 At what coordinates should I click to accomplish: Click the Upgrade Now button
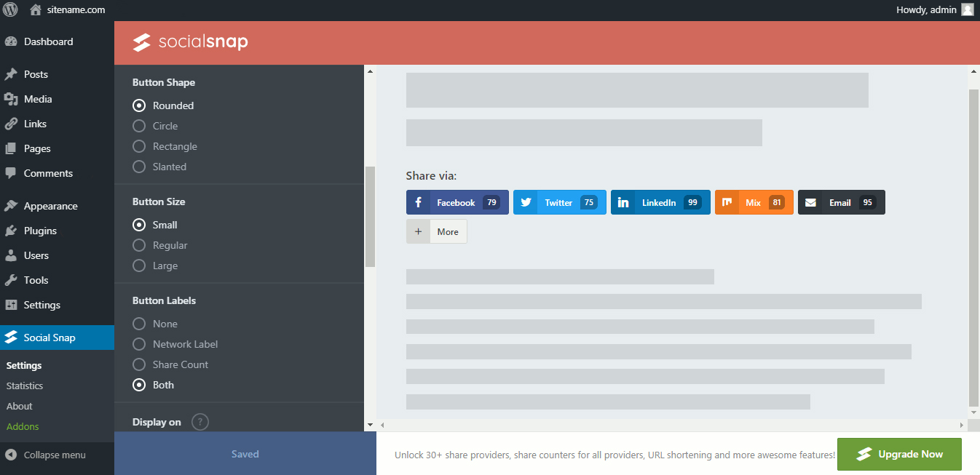click(x=899, y=454)
